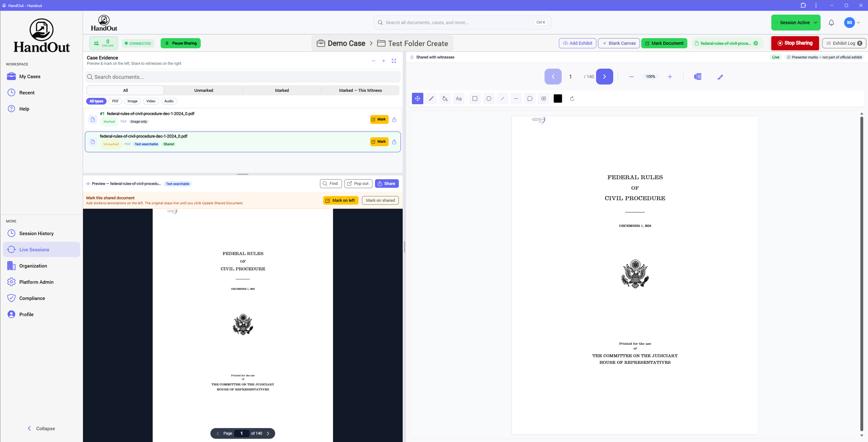Go to next page in shared viewer

pyautogui.click(x=605, y=76)
